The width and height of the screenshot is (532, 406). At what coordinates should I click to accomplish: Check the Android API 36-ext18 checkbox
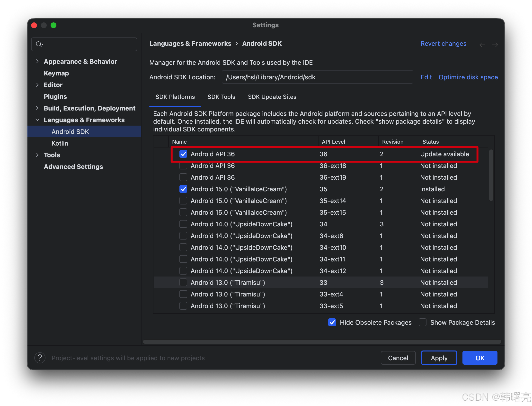(x=183, y=166)
